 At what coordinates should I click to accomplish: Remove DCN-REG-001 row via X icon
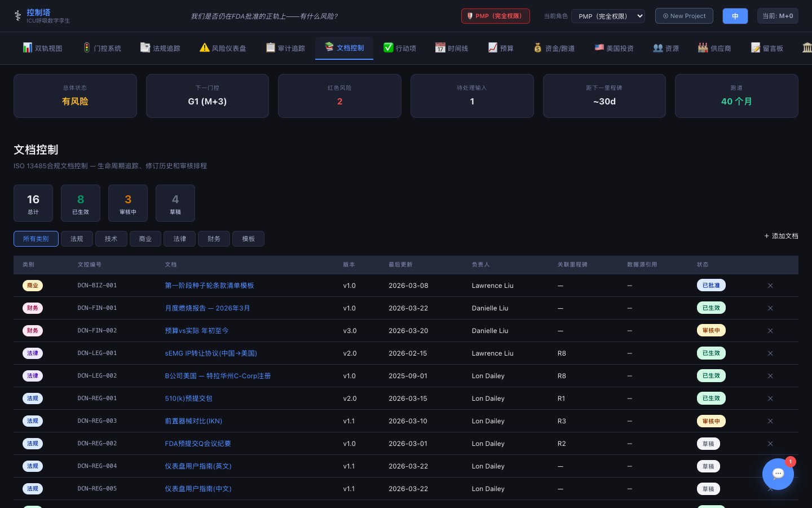click(770, 398)
